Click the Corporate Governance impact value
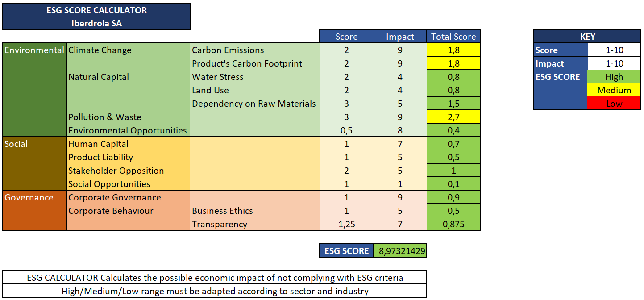The image size is (644, 300). click(x=400, y=197)
